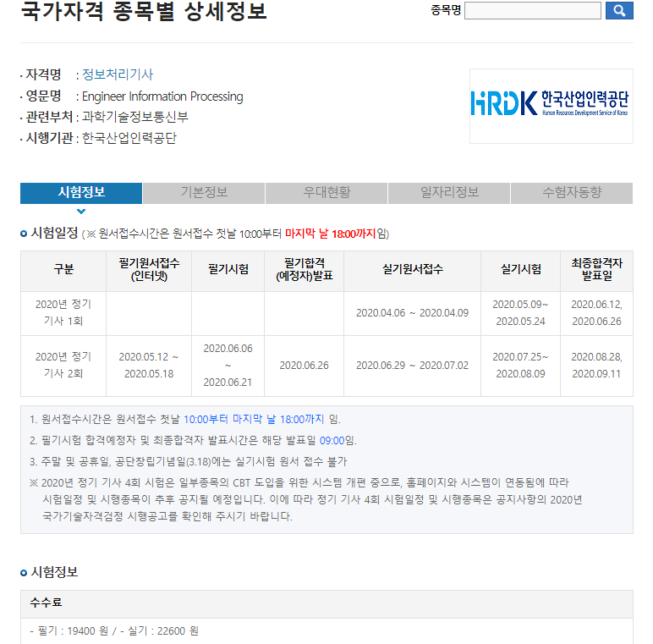Show the 수험자동향 tab

[x=572, y=193]
